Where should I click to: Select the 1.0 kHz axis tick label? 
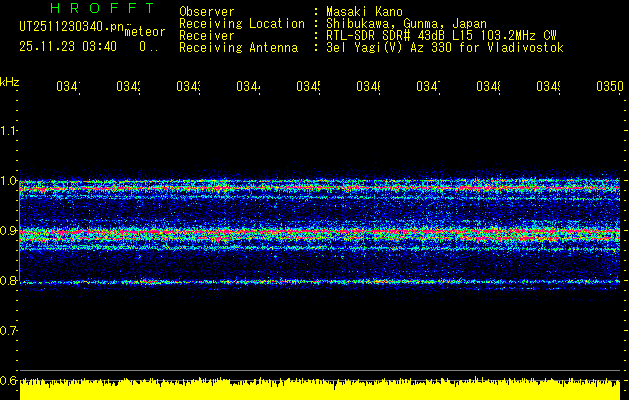pos(9,181)
